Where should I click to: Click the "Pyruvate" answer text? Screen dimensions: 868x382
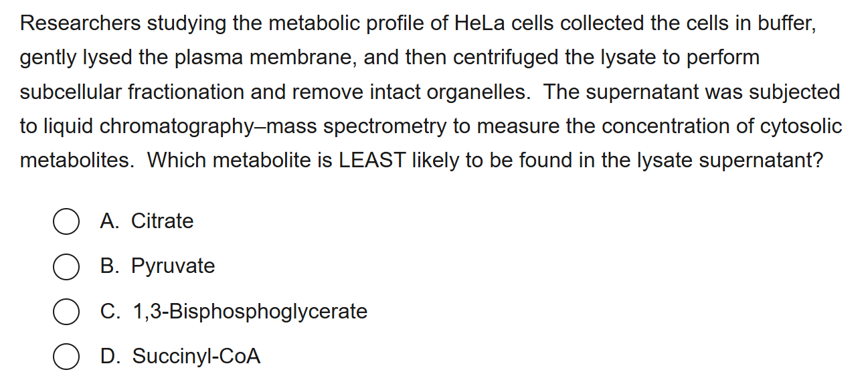[x=173, y=266]
